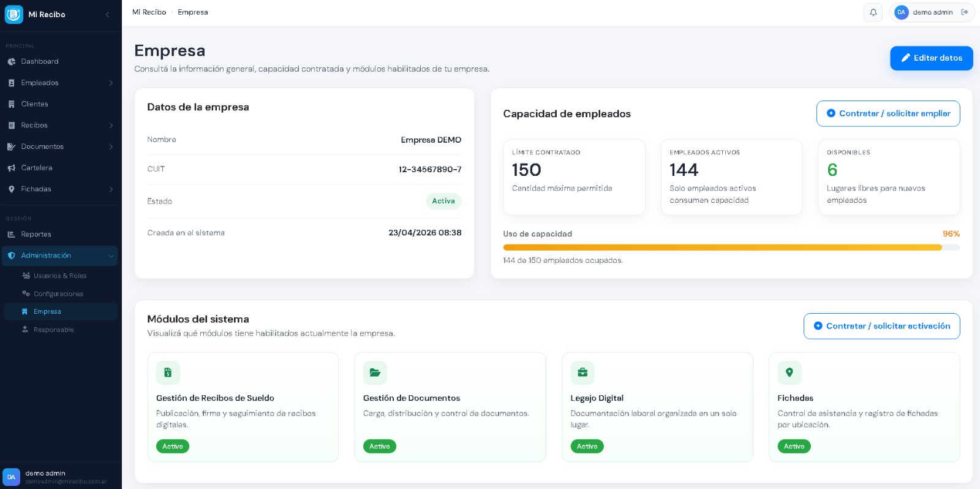The width and height of the screenshot is (980, 489).
Task: Click Mi Recibo breadcrumb link
Action: 149,12
